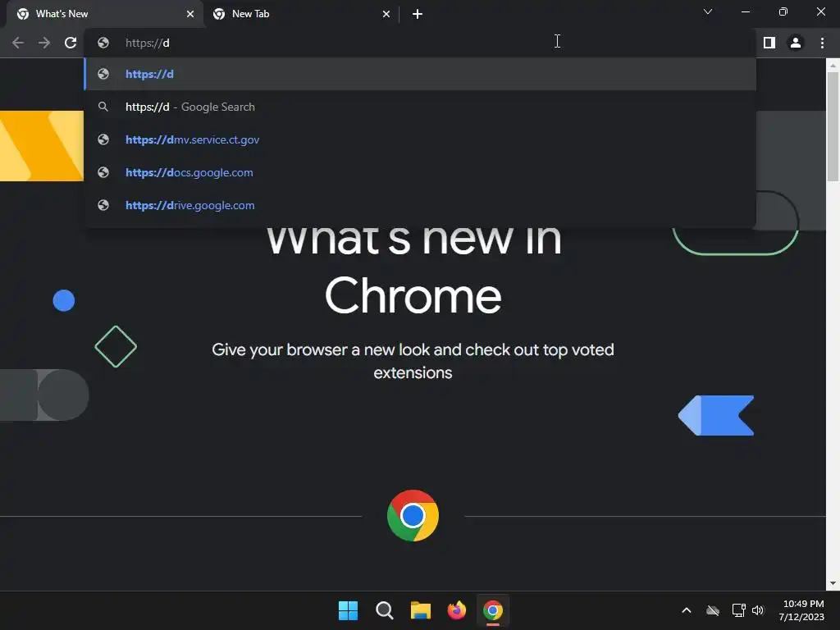Click the Chrome taskbar icon
The width and height of the screenshot is (840, 630).
point(493,610)
